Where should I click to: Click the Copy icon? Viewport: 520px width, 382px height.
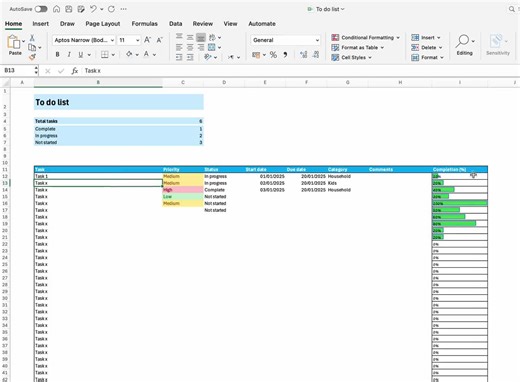[x=32, y=47]
